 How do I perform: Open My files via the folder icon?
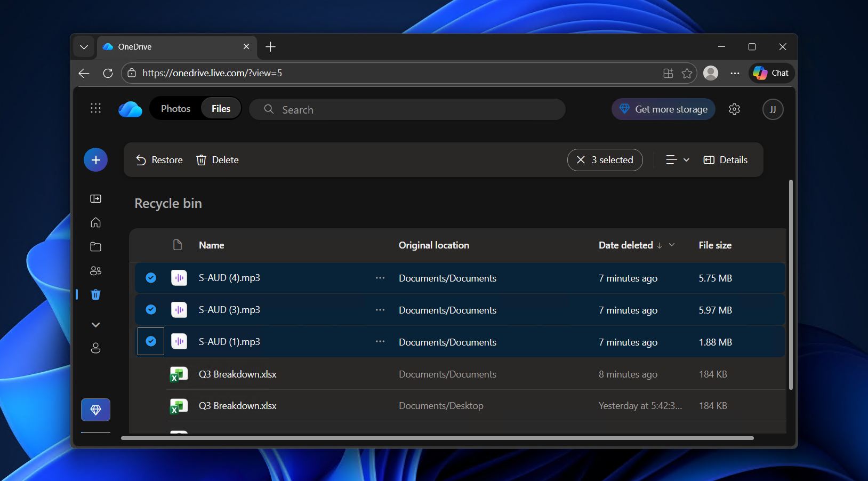pyautogui.click(x=96, y=246)
